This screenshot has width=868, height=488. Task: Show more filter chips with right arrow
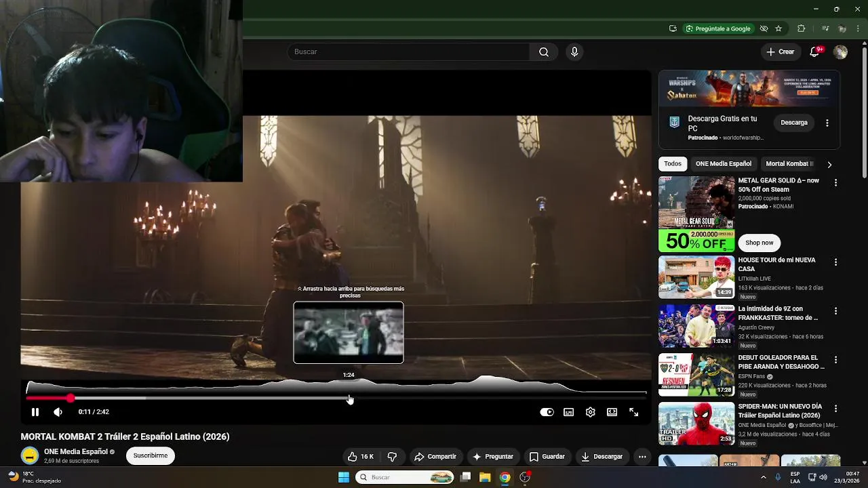[x=829, y=164]
